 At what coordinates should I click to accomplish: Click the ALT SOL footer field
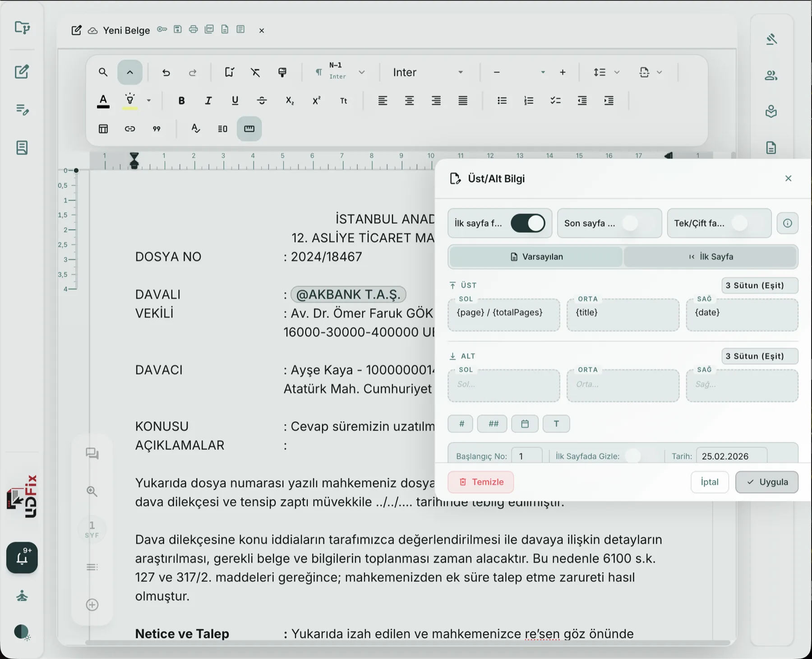tap(504, 385)
